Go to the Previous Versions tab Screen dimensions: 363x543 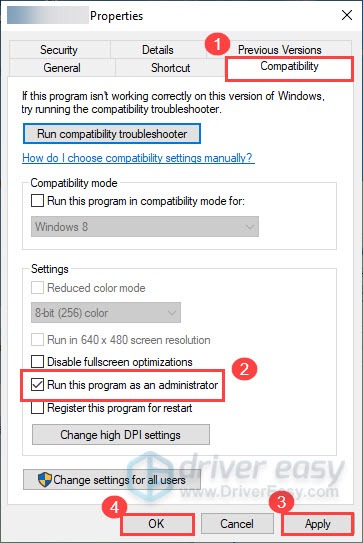click(x=280, y=50)
